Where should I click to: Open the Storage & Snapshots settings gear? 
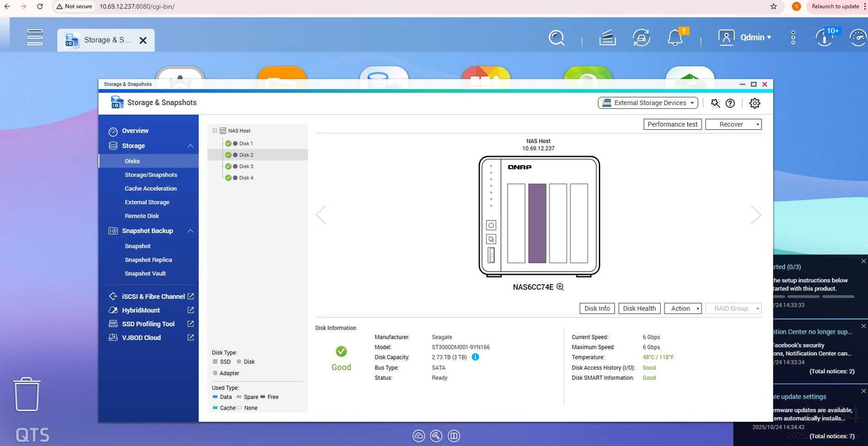[754, 103]
